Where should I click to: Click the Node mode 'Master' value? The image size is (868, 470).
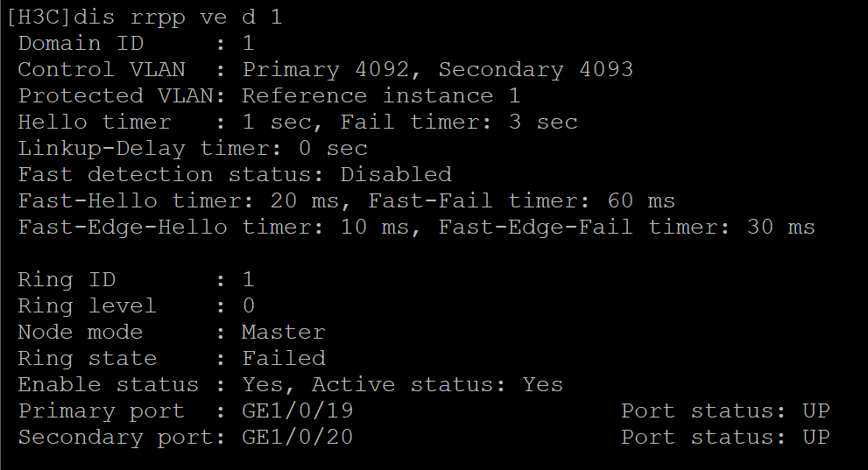click(283, 332)
